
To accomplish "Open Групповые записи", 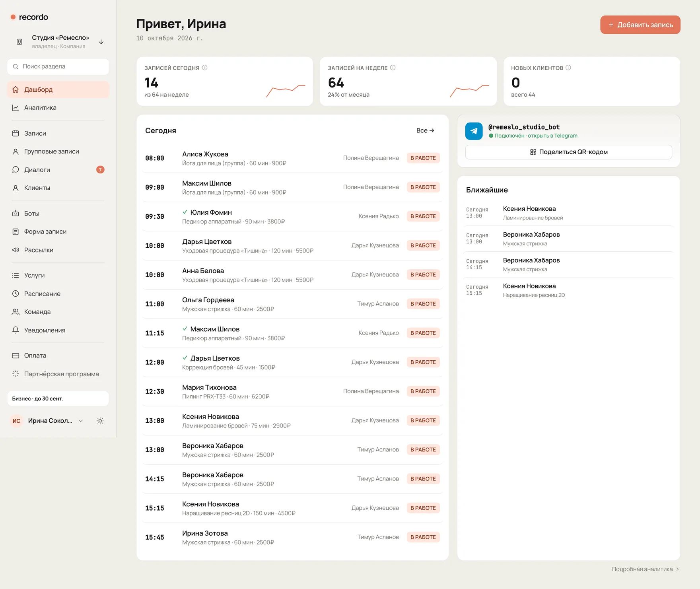I will (x=58, y=152).
